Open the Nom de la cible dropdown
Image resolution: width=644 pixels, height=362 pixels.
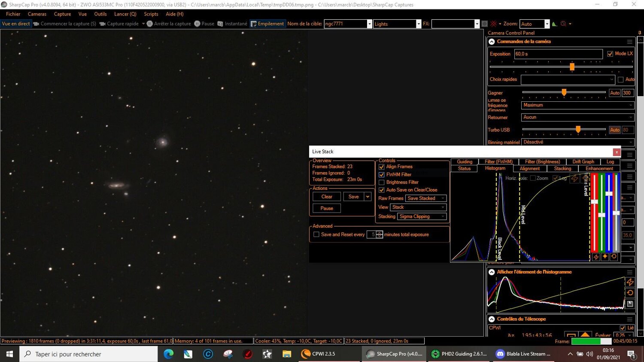click(369, 24)
